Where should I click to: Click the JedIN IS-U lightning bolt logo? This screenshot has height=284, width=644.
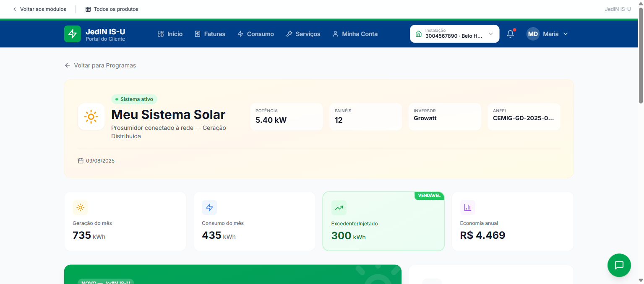pos(72,34)
